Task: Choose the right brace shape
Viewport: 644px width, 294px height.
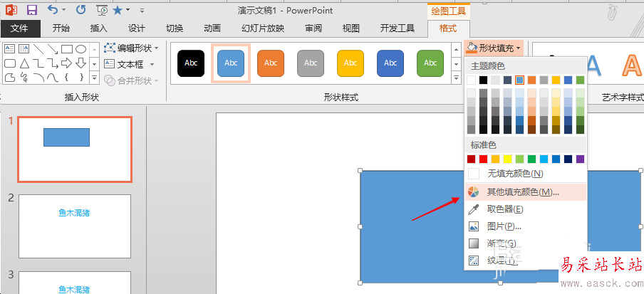Action: (x=81, y=77)
